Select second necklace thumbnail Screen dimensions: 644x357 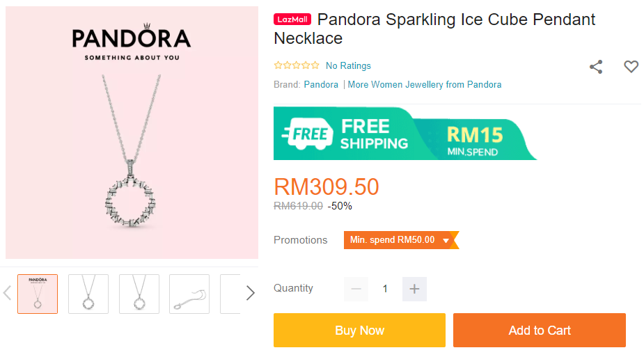pos(88,294)
